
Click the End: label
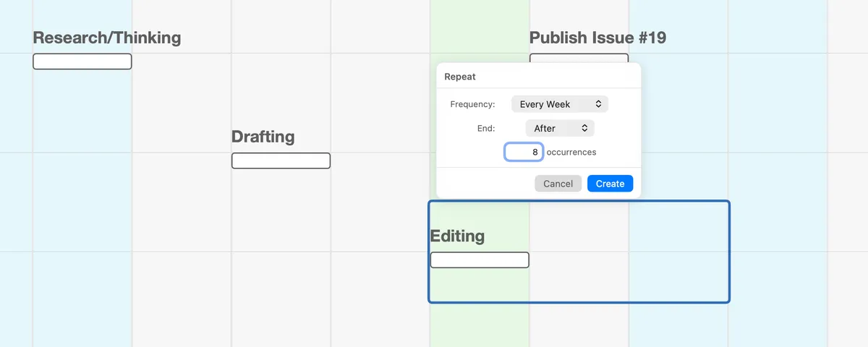(486, 128)
